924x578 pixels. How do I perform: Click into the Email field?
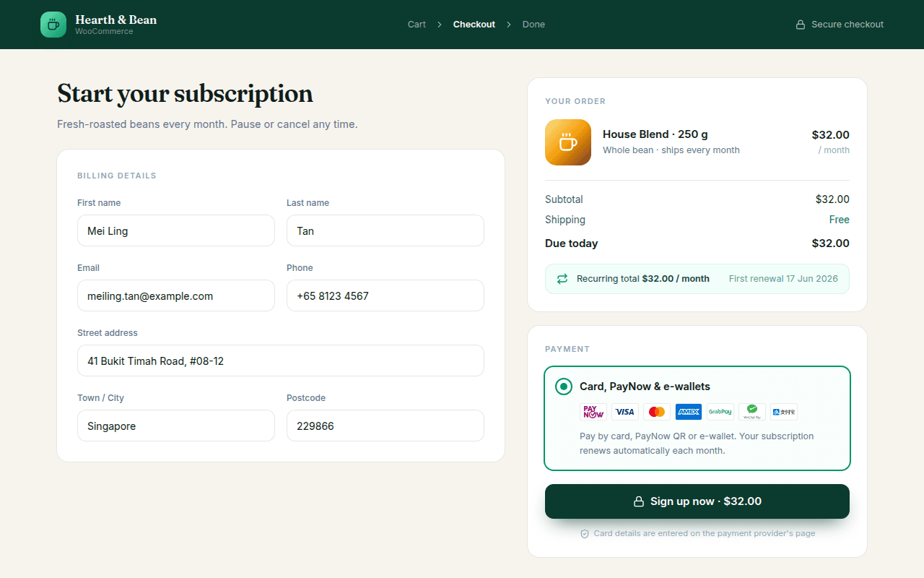click(176, 296)
